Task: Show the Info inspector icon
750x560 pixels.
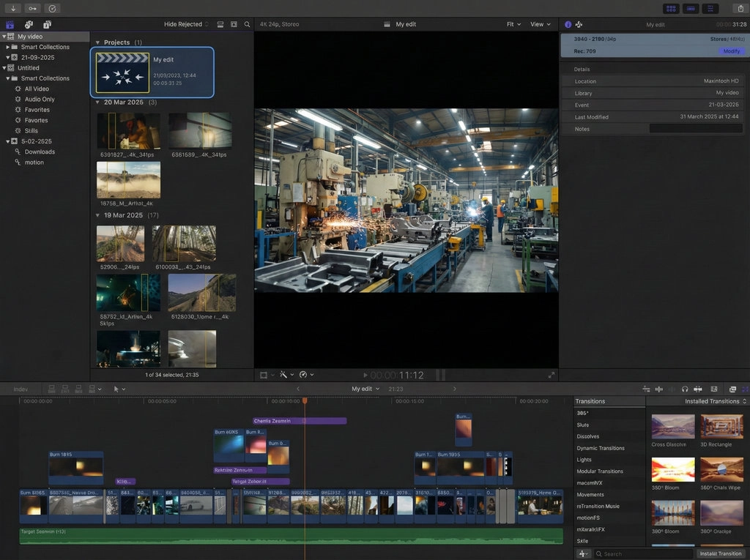Action: click(x=568, y=24)
